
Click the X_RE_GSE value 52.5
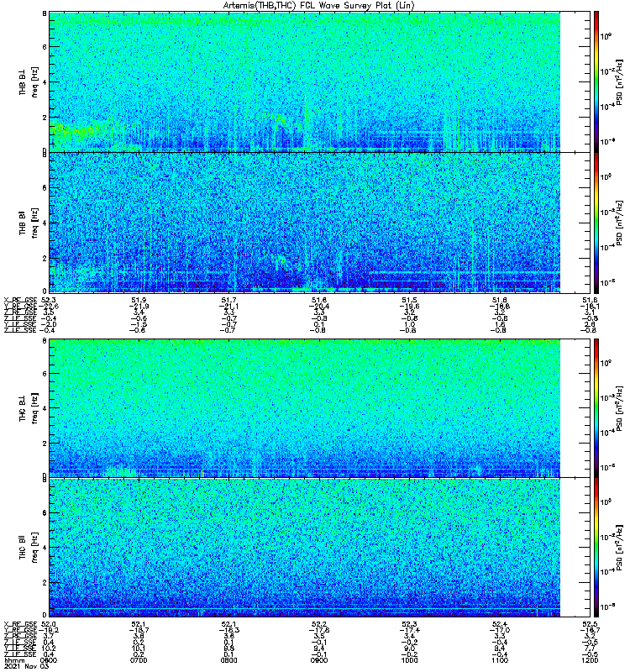click(x=590, y=624)
